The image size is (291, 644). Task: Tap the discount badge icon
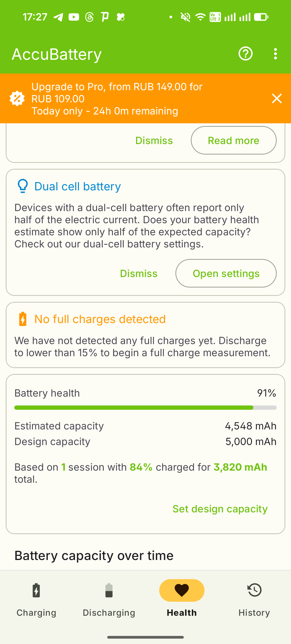pyautogui.click(x=17, y=99)
